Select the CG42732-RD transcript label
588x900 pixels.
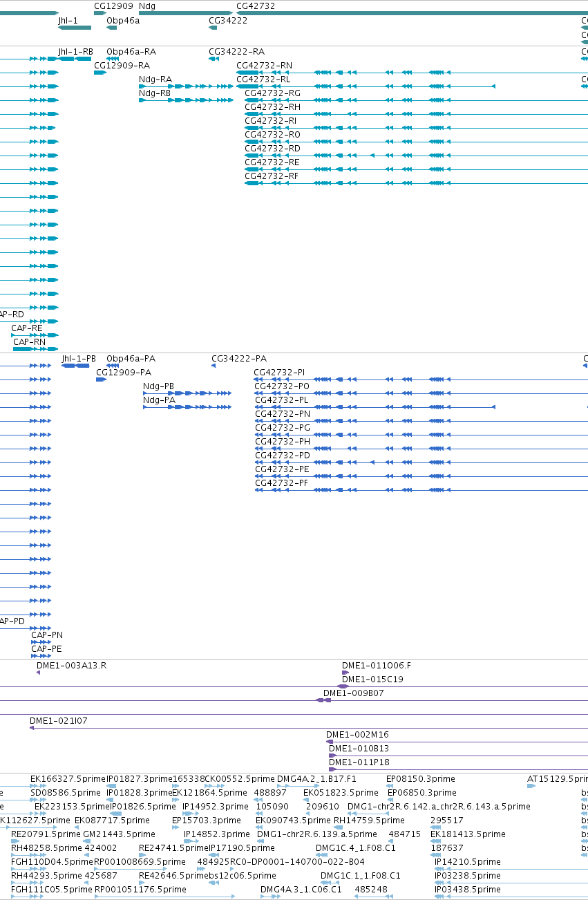coord(273,149)
